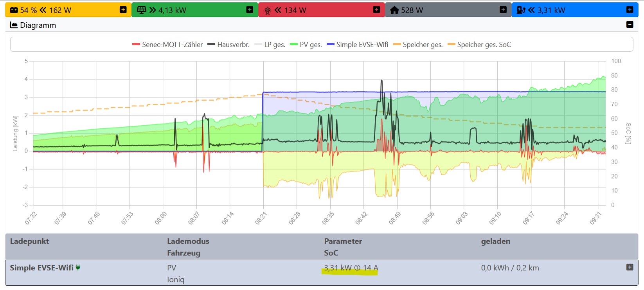Click the power pylon icon in red card

point(268,11)
